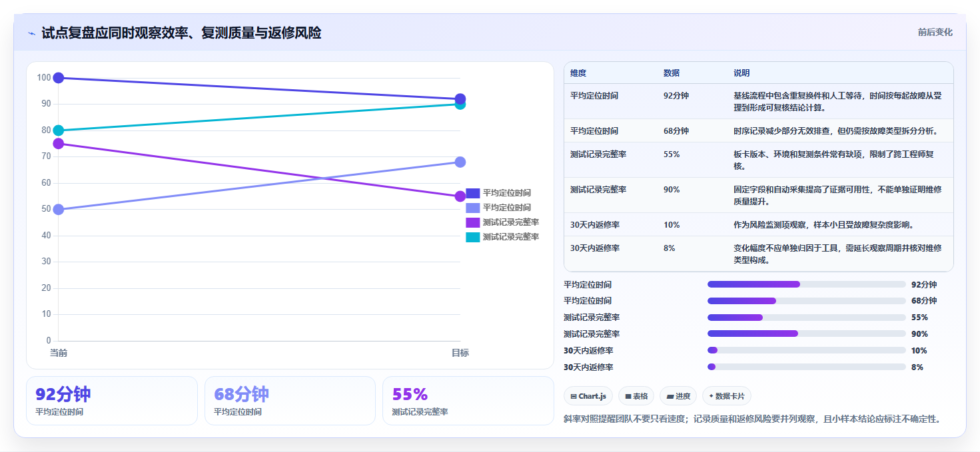980x452 pixels.
Task: Click the 55% summary card
Action: coord(468,401)
